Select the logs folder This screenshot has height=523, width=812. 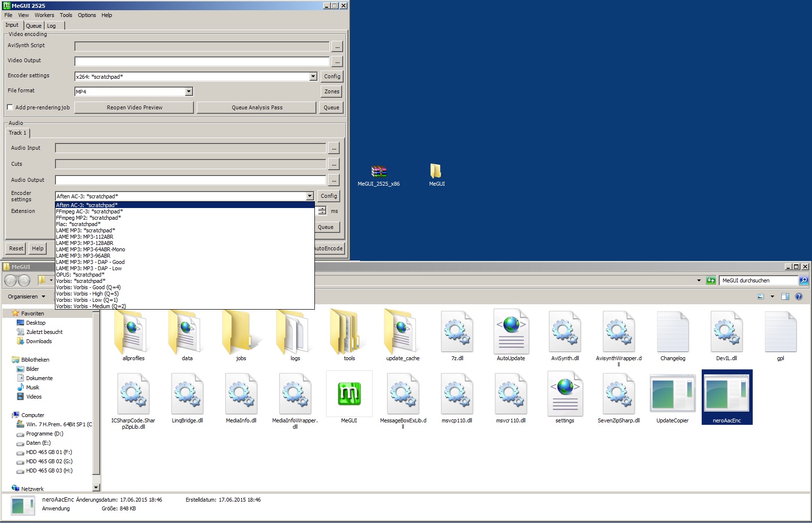(295, 335)
